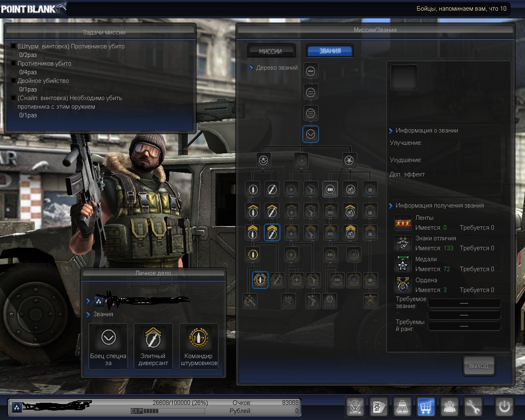This screenshot has width=525, height=420.
Task: Click the Очков 83068 value
Action: click(x=290, y=403)
